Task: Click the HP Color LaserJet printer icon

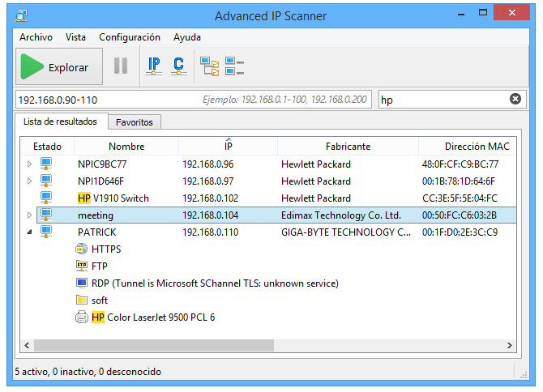Action: coord(82,317)
